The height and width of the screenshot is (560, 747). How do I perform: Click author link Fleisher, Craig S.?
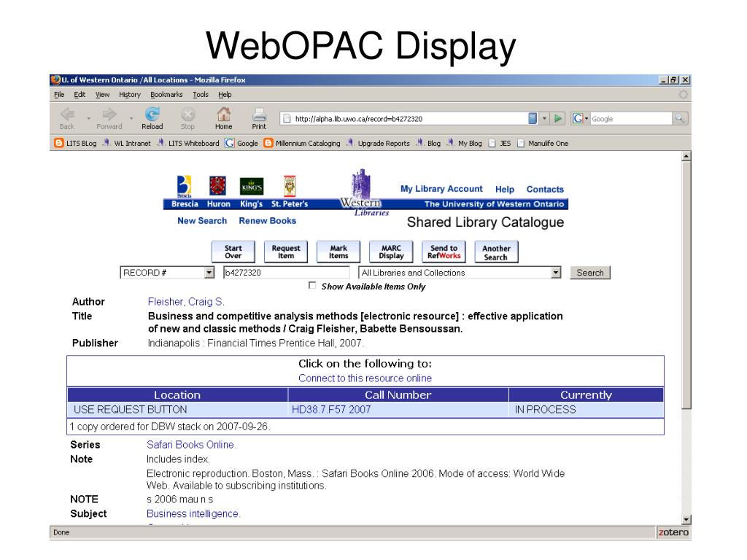coord(186,301)
